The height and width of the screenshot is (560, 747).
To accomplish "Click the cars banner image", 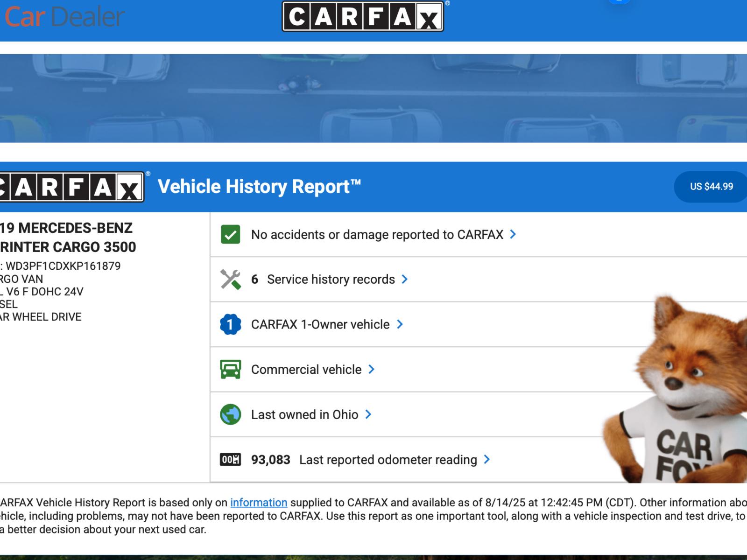I will 373,98.
